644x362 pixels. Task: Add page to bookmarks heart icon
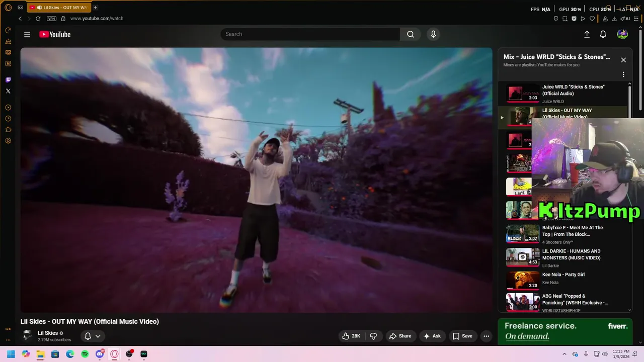[x=592, y=19]
